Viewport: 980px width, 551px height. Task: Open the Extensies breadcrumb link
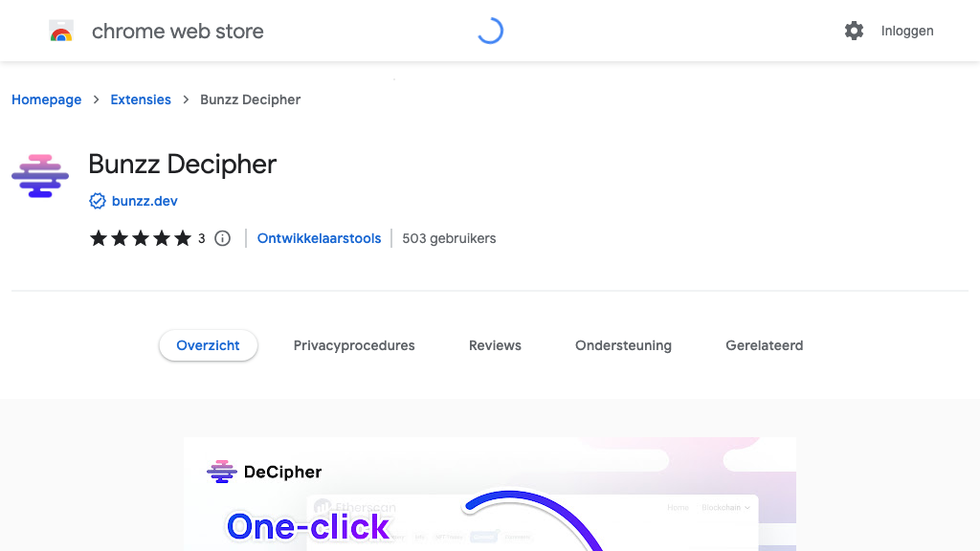141,99
